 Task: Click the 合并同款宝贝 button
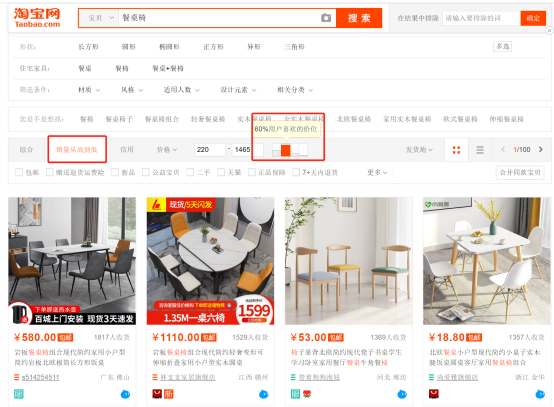coord(520,172)
